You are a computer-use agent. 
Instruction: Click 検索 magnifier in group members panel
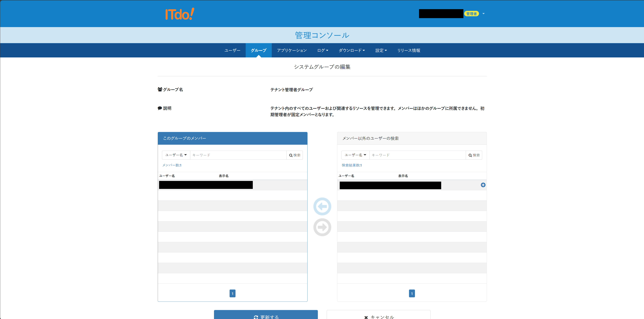click(294, 155)
